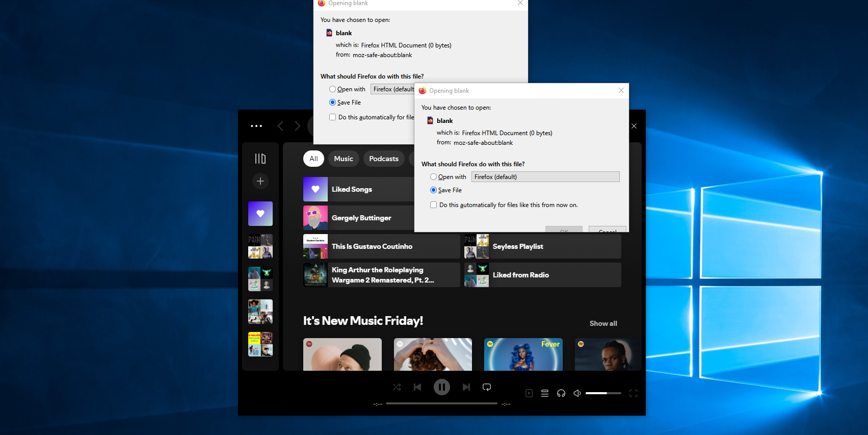The height and width of the screenshot is (435, 868).
Task: Select Open with radio in front dialog
Action: point(434,177)
